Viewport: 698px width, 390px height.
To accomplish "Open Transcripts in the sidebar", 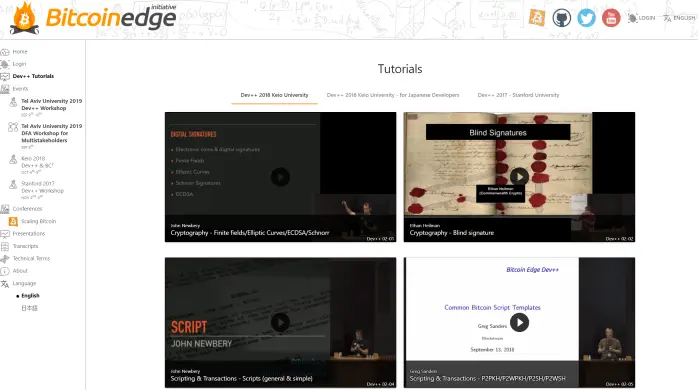I will pyautogui.click(x=25, y=246).
